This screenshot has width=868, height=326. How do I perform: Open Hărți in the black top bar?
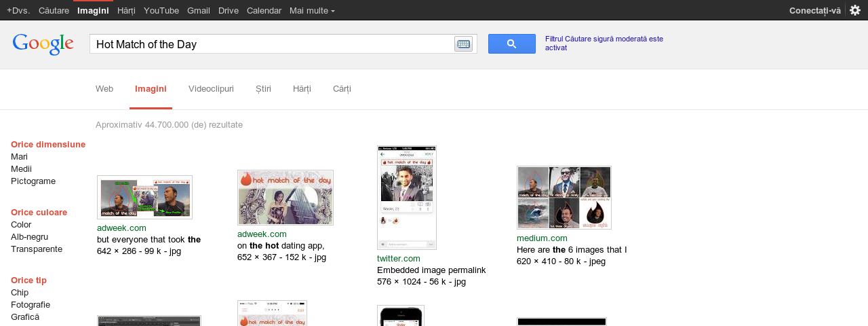(126, 10)
